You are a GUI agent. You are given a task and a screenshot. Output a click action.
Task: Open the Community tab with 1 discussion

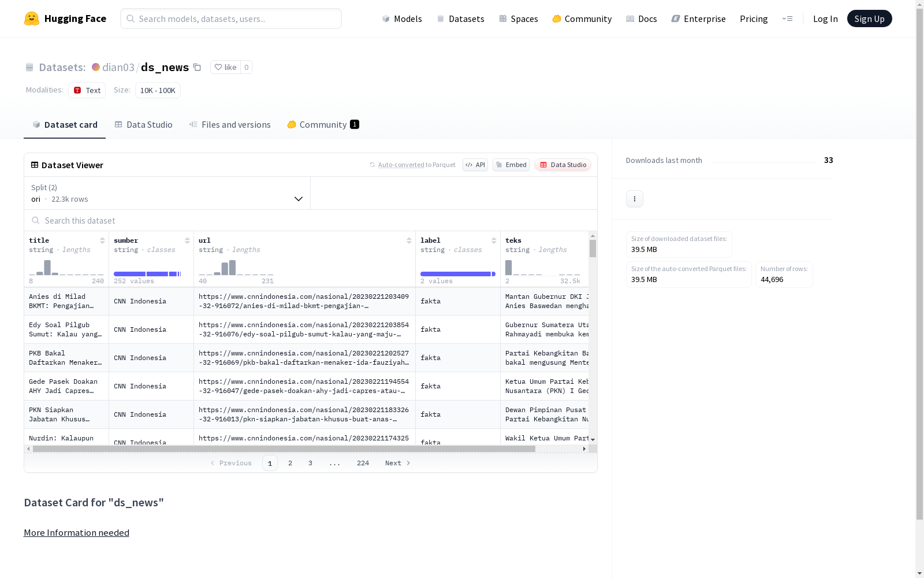tap(323, 125)
